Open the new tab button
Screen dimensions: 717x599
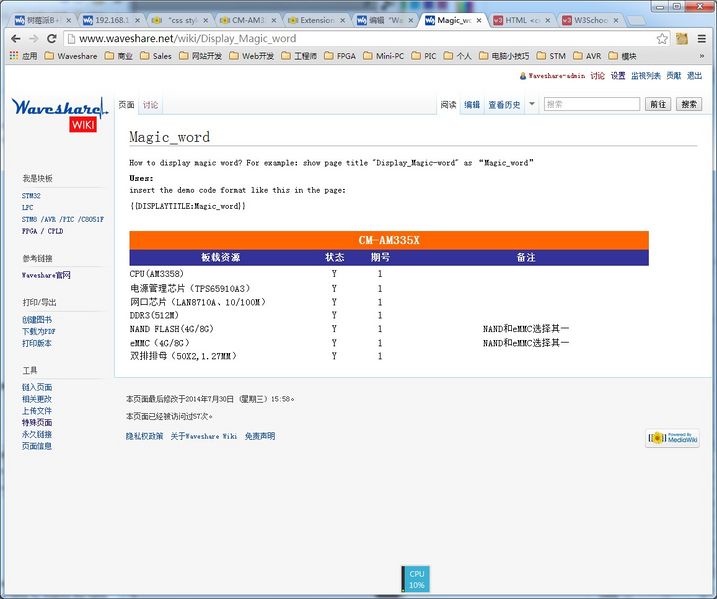pyautogui.click(x=636, y=21)
